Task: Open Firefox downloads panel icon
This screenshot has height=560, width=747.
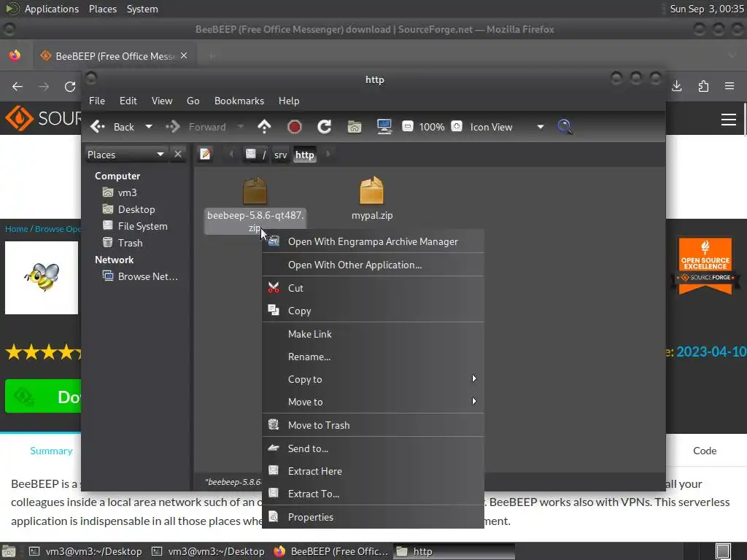Action: click(676, 86)
